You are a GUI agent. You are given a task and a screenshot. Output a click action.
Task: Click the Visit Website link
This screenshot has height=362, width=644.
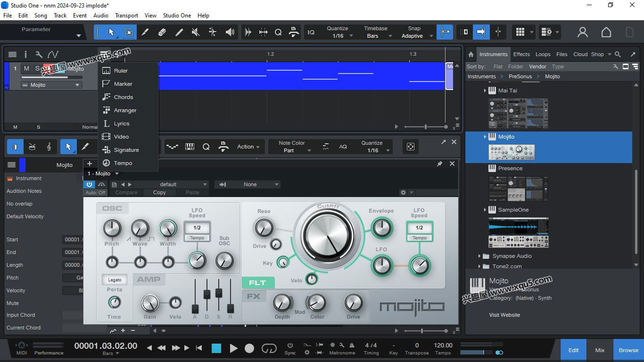[x=504, y=315]
